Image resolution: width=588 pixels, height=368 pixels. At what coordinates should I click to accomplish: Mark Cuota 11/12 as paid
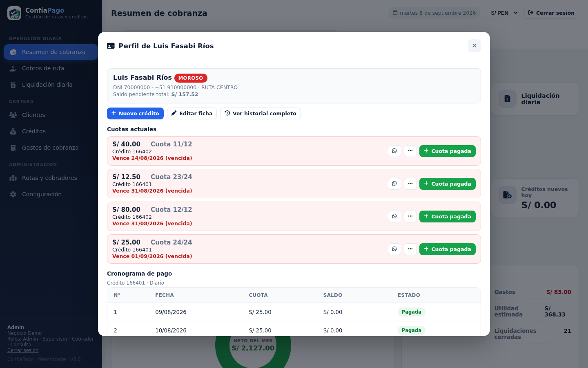[x=448, y=151]
